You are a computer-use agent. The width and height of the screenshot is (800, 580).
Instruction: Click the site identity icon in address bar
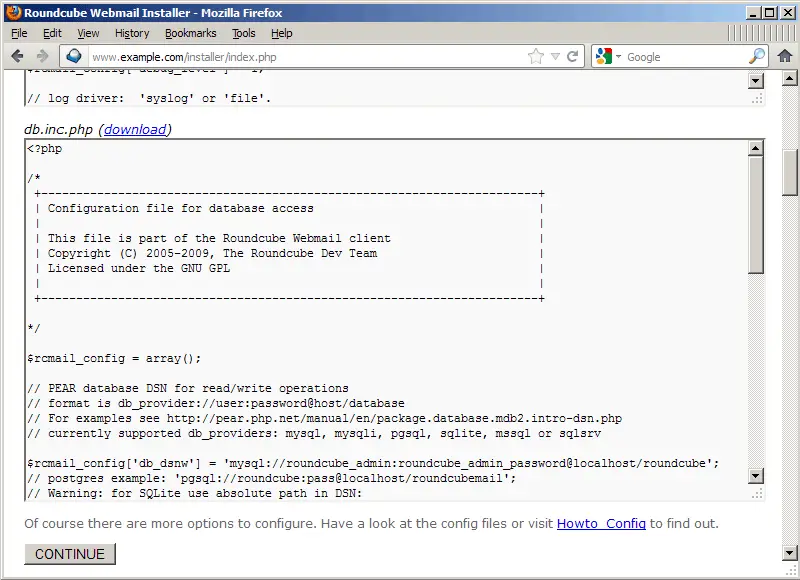coord(74,56)
